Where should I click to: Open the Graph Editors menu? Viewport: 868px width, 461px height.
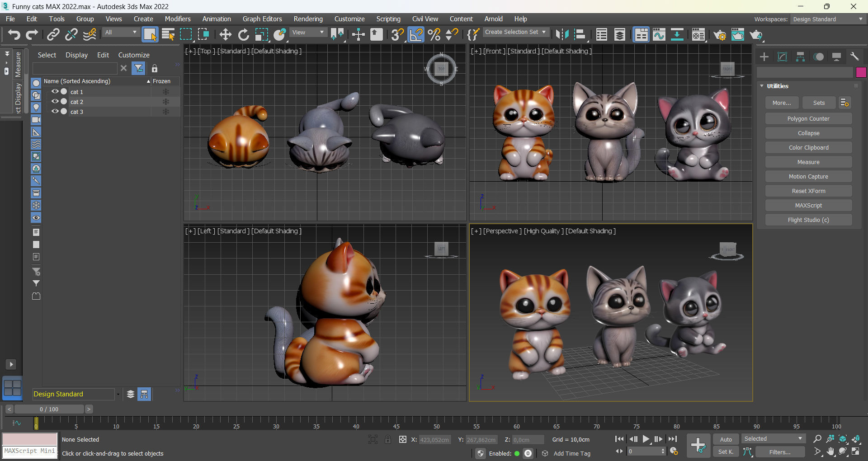pyautogui.click(x=262, y=19)
